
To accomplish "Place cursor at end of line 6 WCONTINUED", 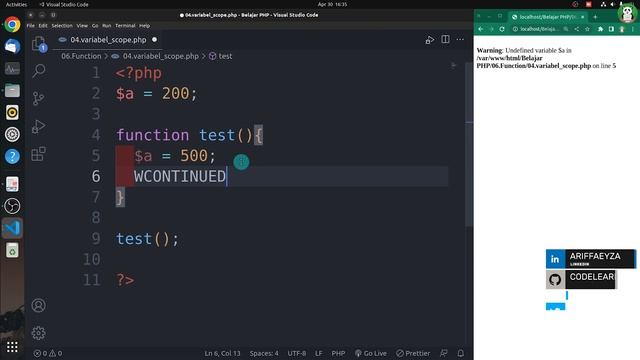I will pyautogui.click(x=226, y=176).
